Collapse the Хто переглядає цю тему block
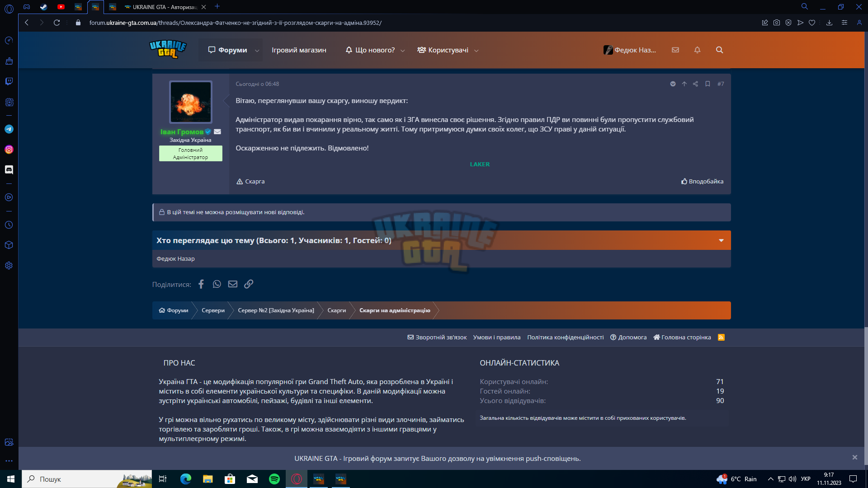Image resolution: width=868 pixels, height=488 pixels. point(722,240)
